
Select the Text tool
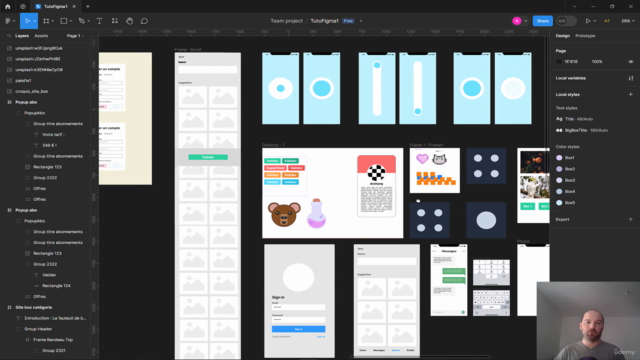(x=99, y=21)
